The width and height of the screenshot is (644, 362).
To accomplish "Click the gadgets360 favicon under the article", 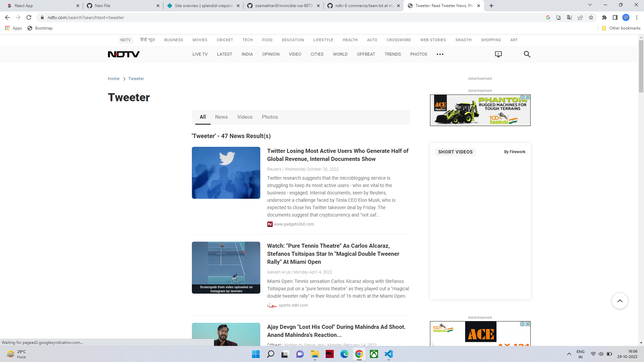I will coord(270,224).
